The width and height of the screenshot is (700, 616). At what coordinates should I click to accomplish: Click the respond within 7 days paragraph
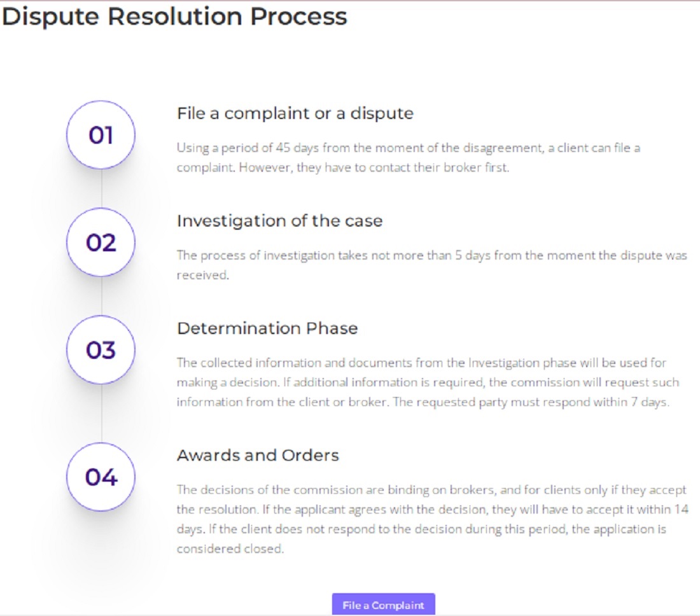coord(428,382)
